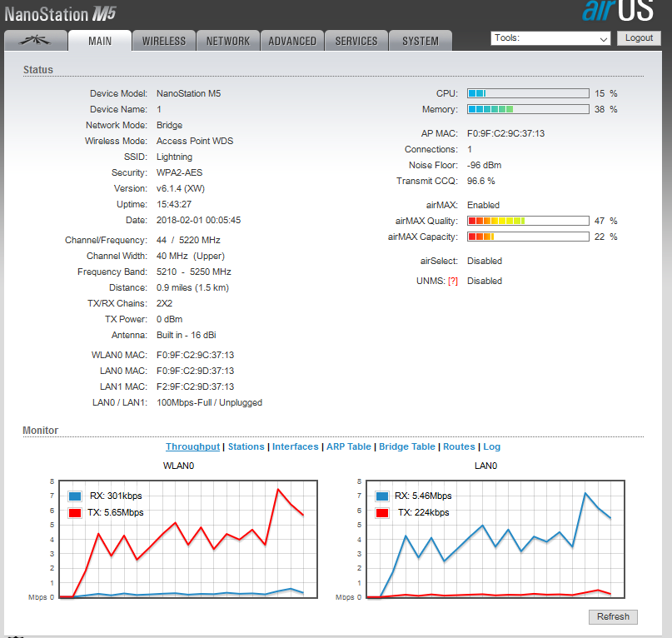
Task: Select the SSID value Lightning
Action: (174, 157)
